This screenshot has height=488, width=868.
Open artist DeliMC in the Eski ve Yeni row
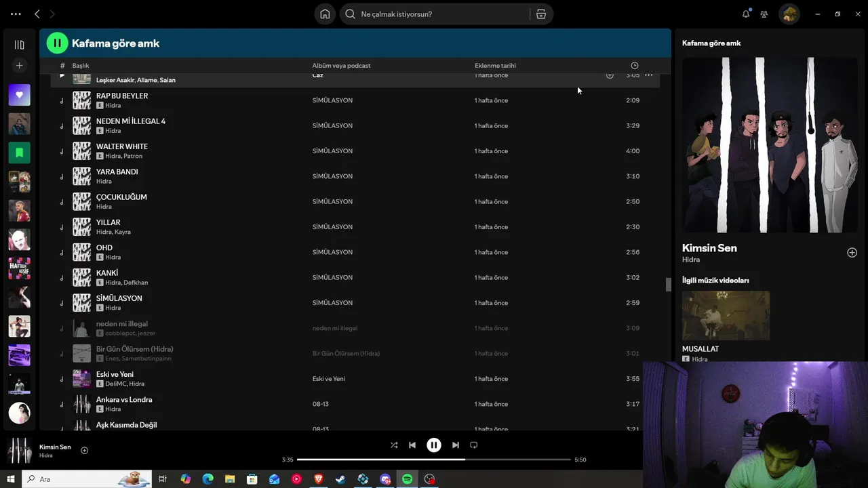point(115,384)
